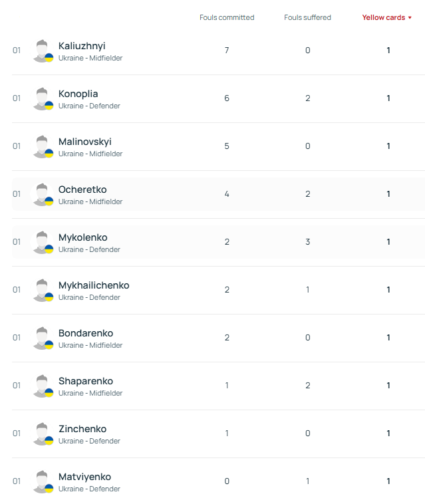Viewport: 425px width, 504px height.
Task: Click Matviyenko's player avatar icon
Action: coord(43,481)
